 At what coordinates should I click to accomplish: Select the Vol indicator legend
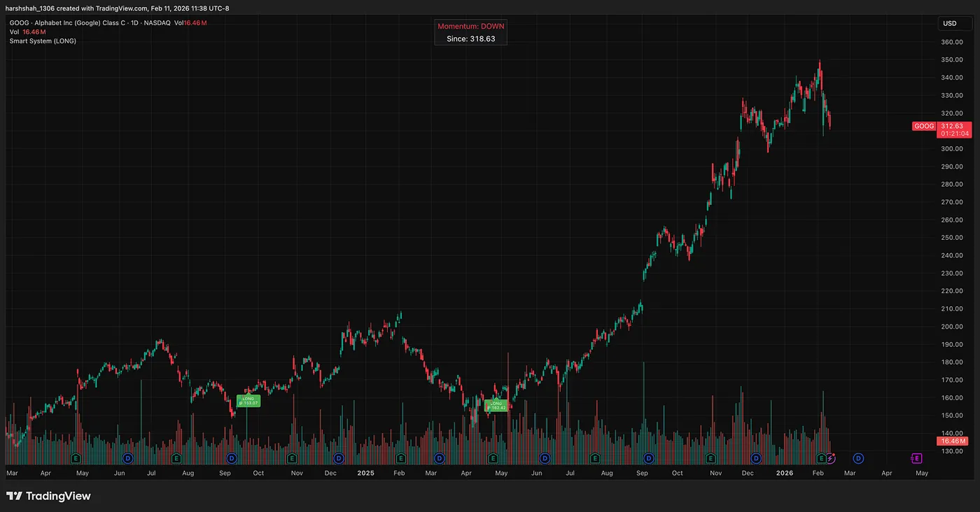28,32
